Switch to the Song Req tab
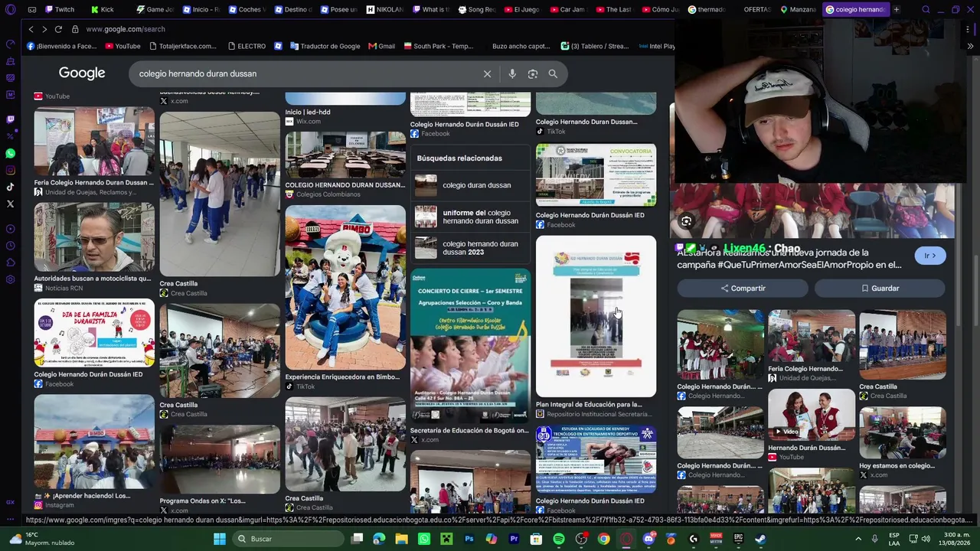Screen dimensions: 980x551 pos(477,10)
